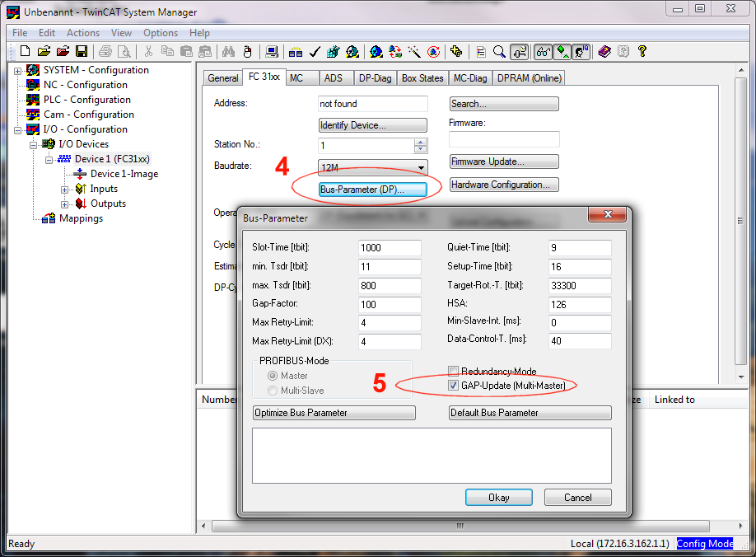The height and width of the screenshot is (557, 756).
Task: Increase Station No. with spinner up arrow
Action: [x=421, y=142]
